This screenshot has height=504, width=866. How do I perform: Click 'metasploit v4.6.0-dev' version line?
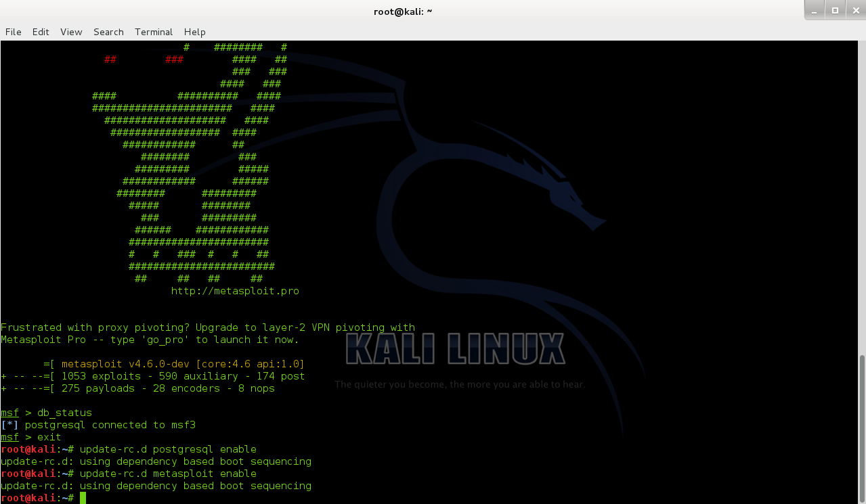174,364
